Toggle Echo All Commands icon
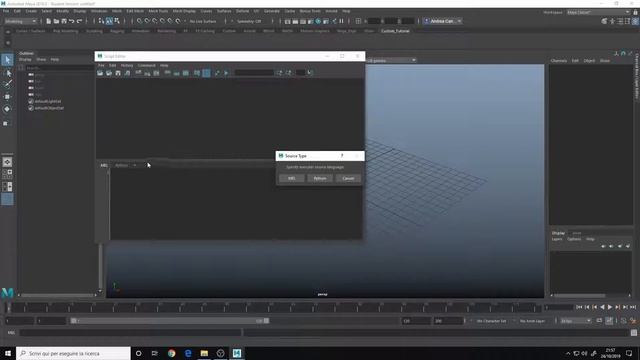Screen dimensions: 640x360 pyautogui.click(x=197, y=73)
